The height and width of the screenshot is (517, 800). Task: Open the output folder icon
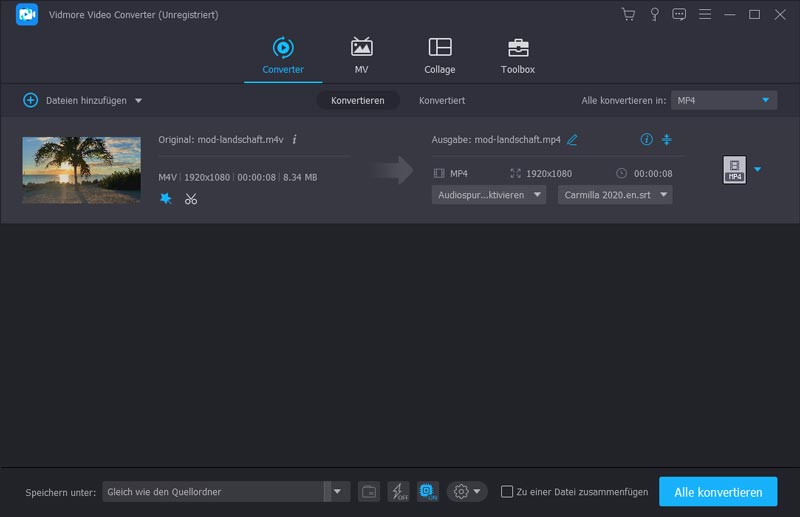click(369, 491)
